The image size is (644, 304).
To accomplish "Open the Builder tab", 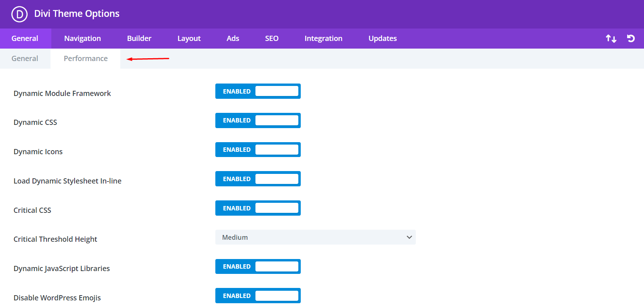I will pyautogui.click(x=139, y=39).
